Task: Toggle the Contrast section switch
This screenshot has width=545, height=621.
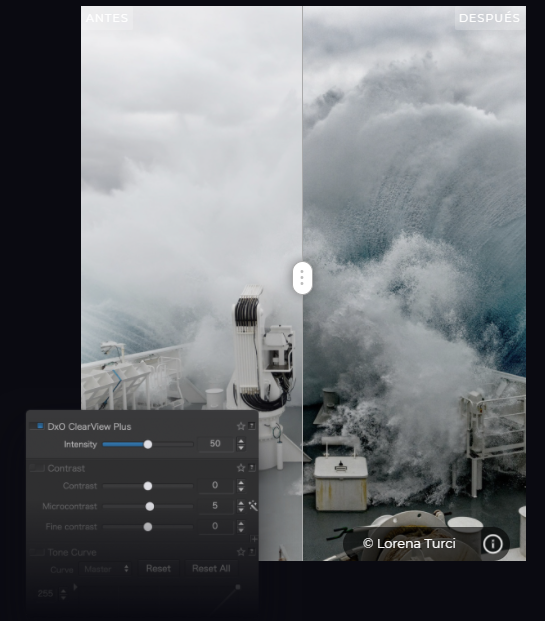Action: (x=37, y=468)
